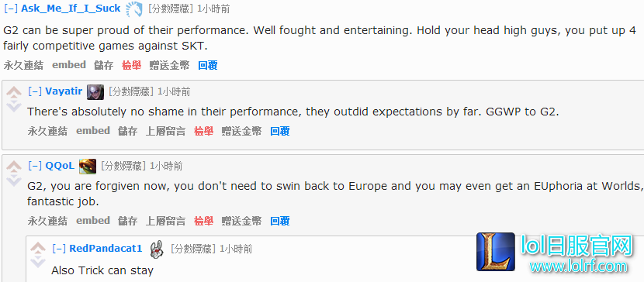
Task: Downvote QQoL's comment
Action: tap(14, 181)
